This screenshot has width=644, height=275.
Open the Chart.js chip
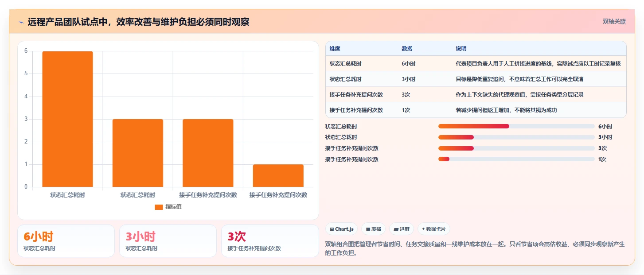(342, 229)
